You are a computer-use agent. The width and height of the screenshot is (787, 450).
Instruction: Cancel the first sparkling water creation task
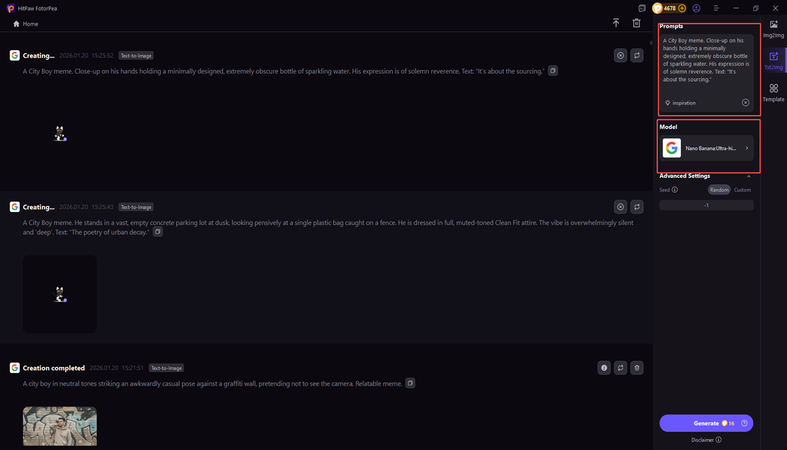click(621, 56)
